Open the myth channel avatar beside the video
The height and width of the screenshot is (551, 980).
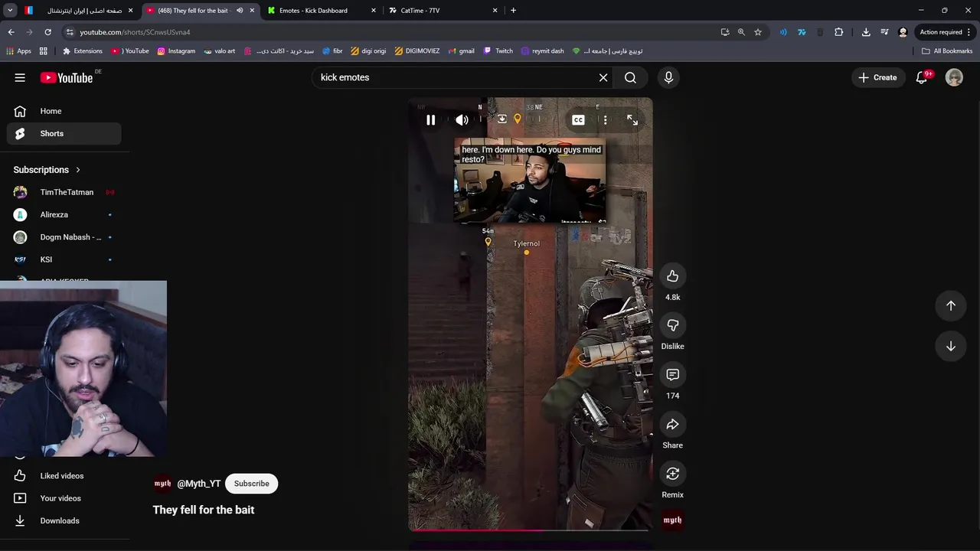(x=672, y=520)
